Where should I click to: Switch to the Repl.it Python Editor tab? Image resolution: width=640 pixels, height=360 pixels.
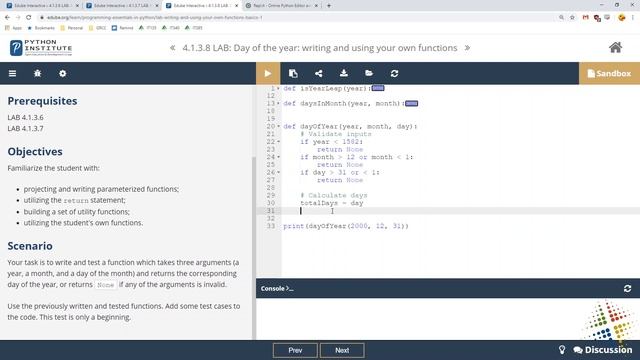pos(281,6)
